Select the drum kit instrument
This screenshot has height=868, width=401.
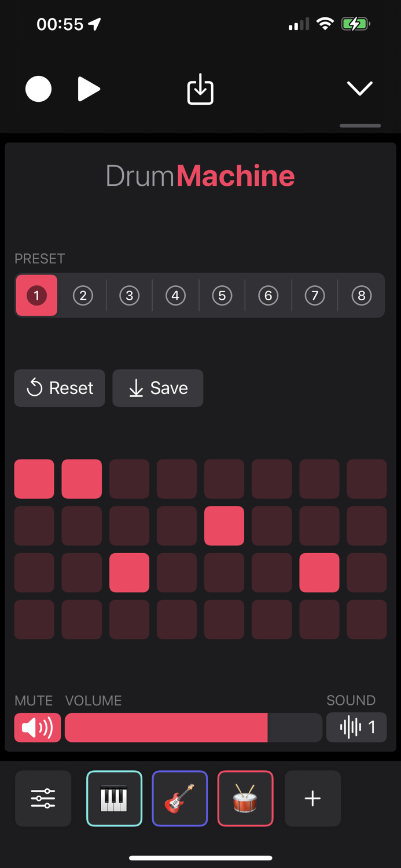245,799
